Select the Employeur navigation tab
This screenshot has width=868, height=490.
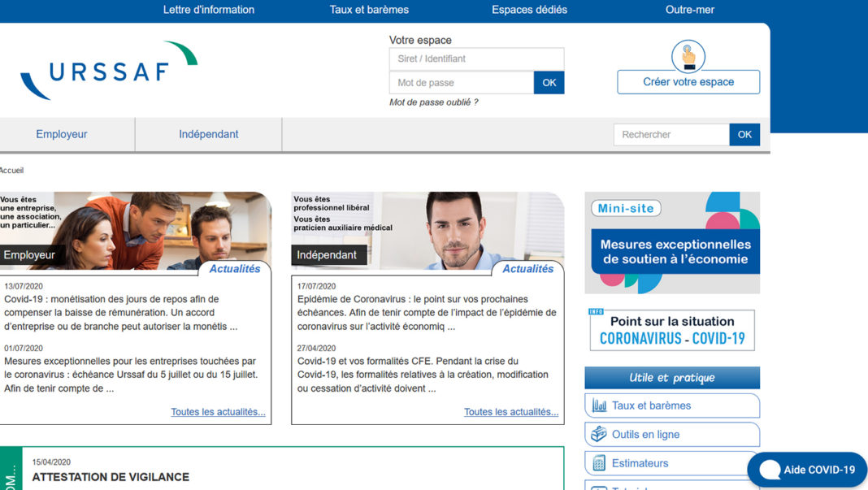click(x=62, y=134)
